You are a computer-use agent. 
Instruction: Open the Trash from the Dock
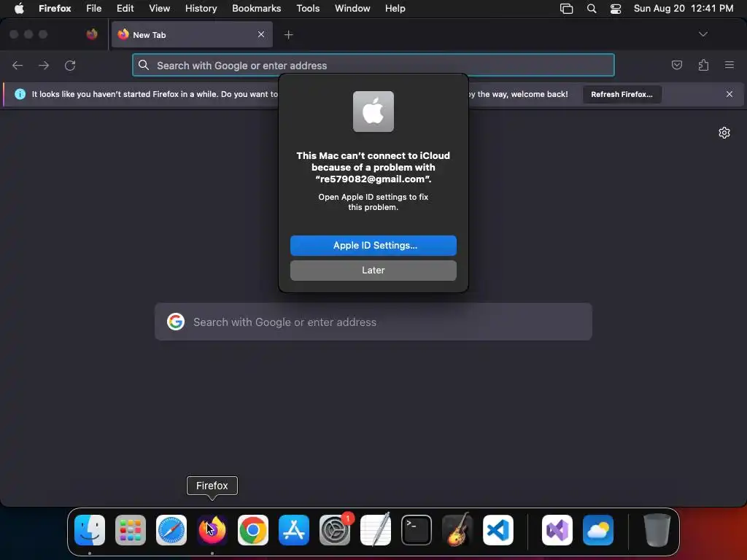coord(657,530)
